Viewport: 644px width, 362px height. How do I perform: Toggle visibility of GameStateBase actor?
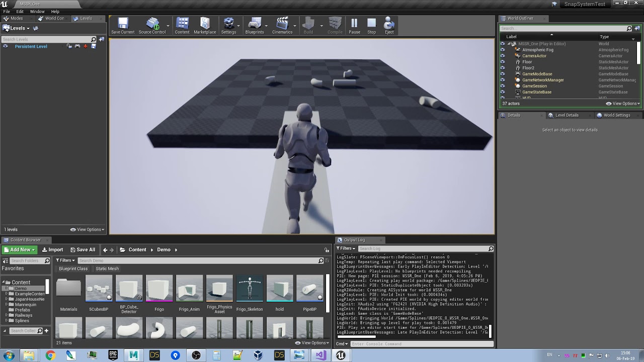click(x=502, y=92)
